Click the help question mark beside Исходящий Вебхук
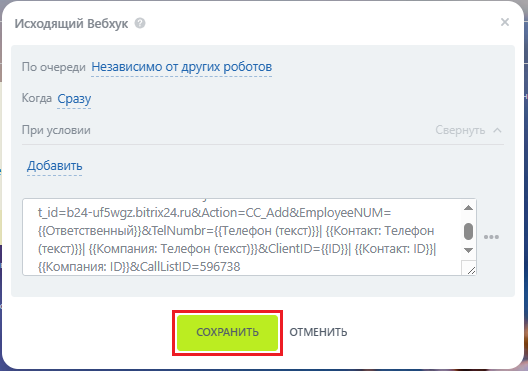 [x=140, y=23]
